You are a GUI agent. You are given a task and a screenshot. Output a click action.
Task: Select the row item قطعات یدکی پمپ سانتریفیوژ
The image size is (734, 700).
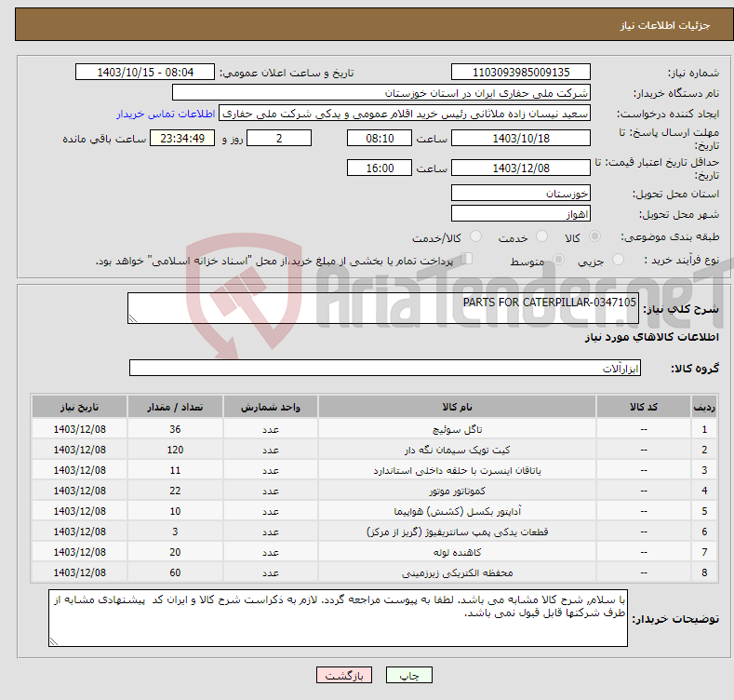(x=457, y=532)
